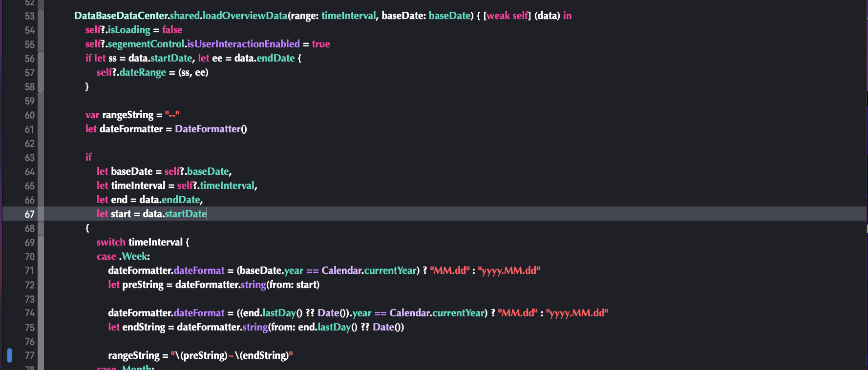The width and height of the screenshot is (868, 370).
Task: Click 'rangeString' variable on line 60
Action: point(128,115)
